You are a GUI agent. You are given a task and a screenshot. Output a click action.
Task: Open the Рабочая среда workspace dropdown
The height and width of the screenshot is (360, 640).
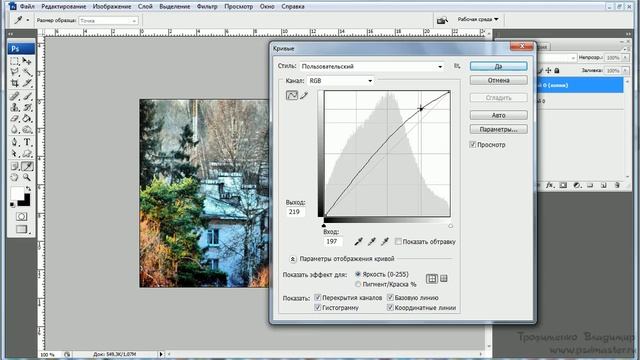(478, 19)
